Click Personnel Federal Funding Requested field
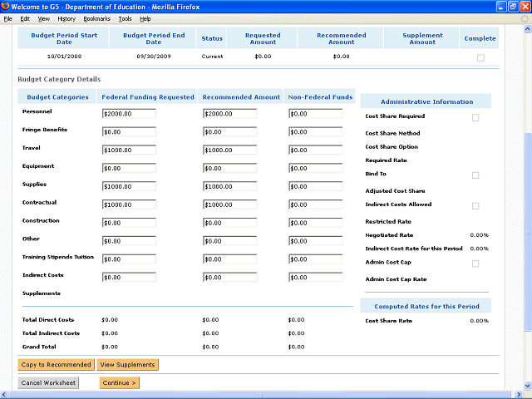 coord(129,113)
